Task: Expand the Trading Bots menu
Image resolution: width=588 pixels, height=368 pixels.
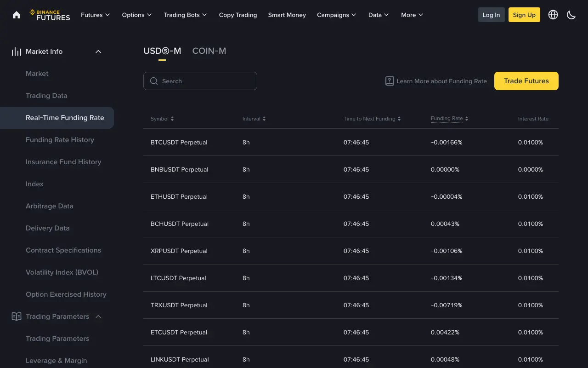Action: click(x=186, y=15)
